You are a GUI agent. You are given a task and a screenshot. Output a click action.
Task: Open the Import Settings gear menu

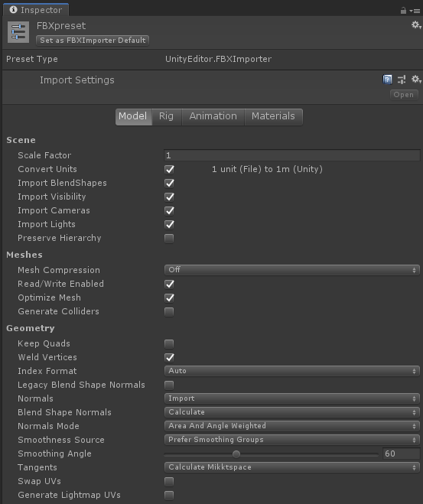416,79
